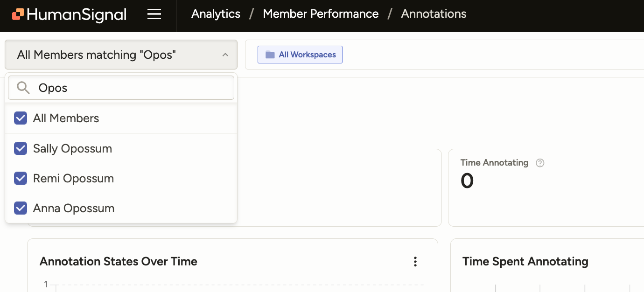Viewport: 644px width, 292px height.
Task: Click the All Workspaces folder icon
Action: 270,55
